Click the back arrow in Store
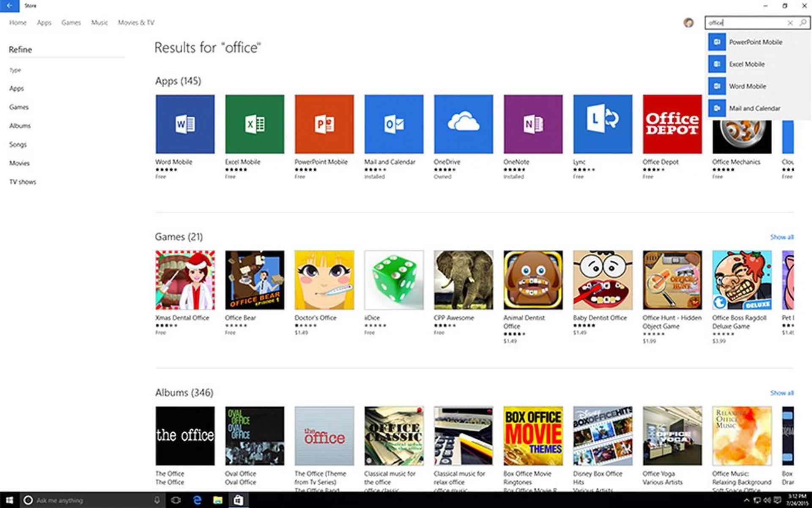812x508 pixels. [x=9, y=6]
